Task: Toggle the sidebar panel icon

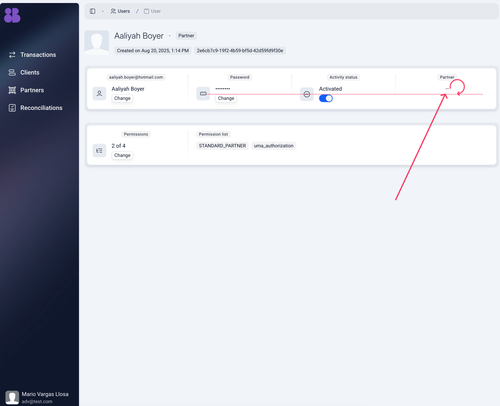Action: (93, 11)
